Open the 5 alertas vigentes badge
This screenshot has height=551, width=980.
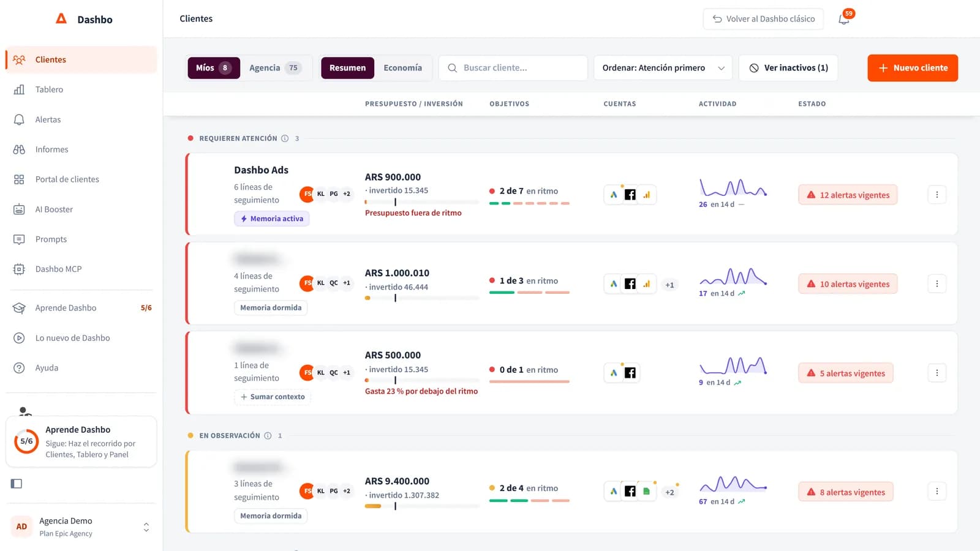coord(845,373)
